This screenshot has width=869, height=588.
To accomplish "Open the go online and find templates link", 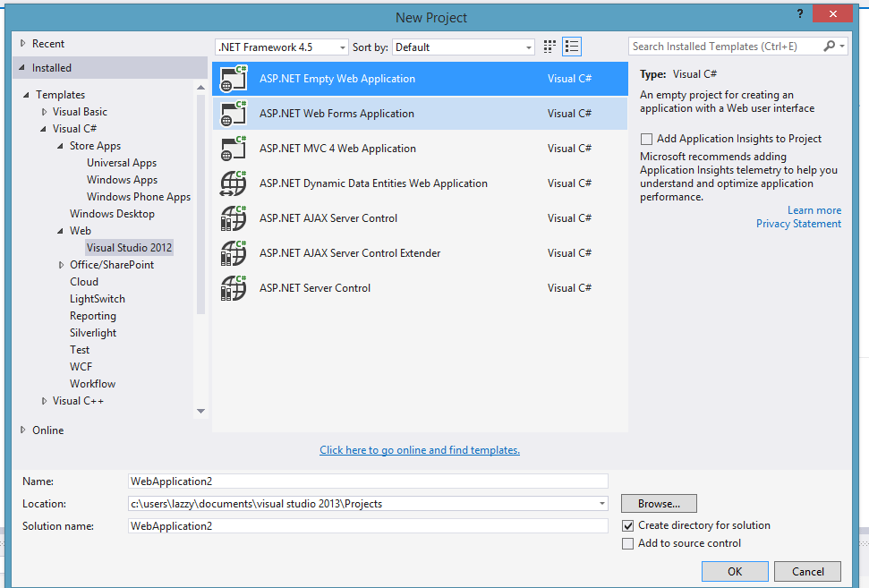I will (x=420, y=450).
